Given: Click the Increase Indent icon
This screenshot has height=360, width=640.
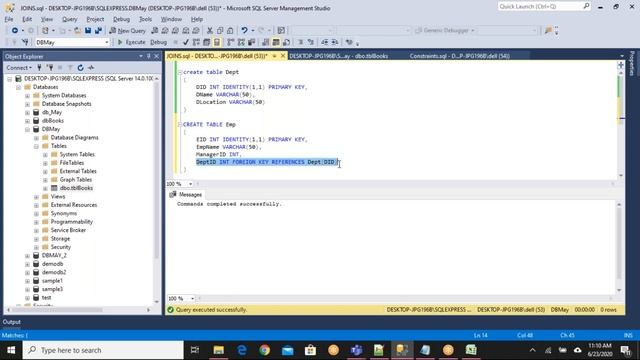Looking at the screenshot, I should tap(335, 42).
